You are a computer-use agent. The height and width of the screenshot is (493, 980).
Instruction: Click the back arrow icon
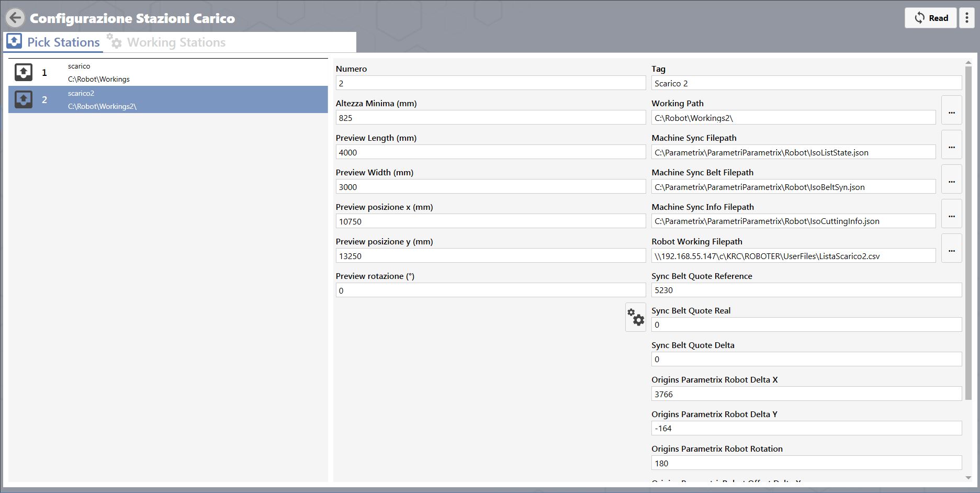coord(15,18)
